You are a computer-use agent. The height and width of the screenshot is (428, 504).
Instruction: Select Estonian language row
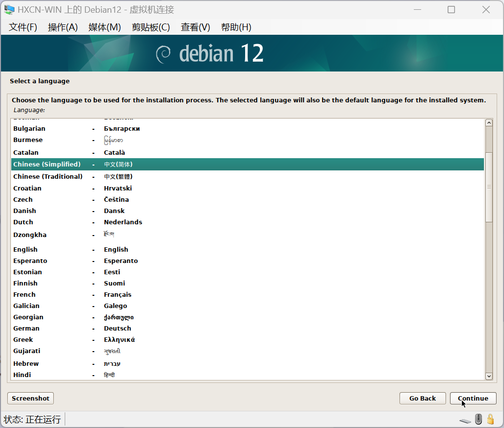pyautogui.click(x=248, y=272)
